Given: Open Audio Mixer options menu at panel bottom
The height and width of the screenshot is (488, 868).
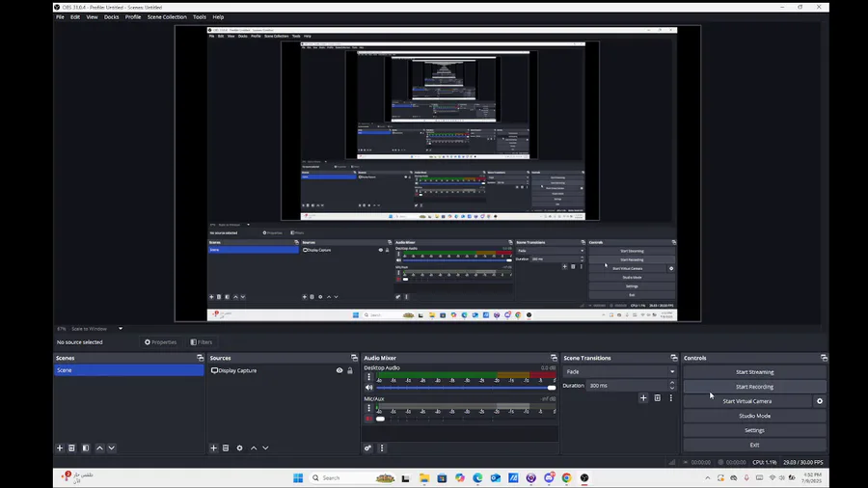Looking at the screenshot, I should pyautogui.click(x=381, y=447).
